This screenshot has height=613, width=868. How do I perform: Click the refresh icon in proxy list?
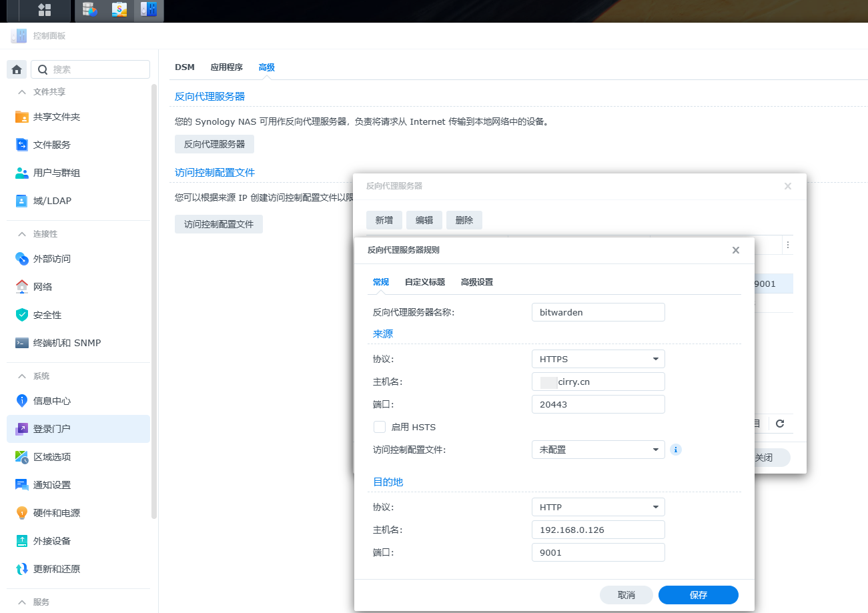(779, 424)
